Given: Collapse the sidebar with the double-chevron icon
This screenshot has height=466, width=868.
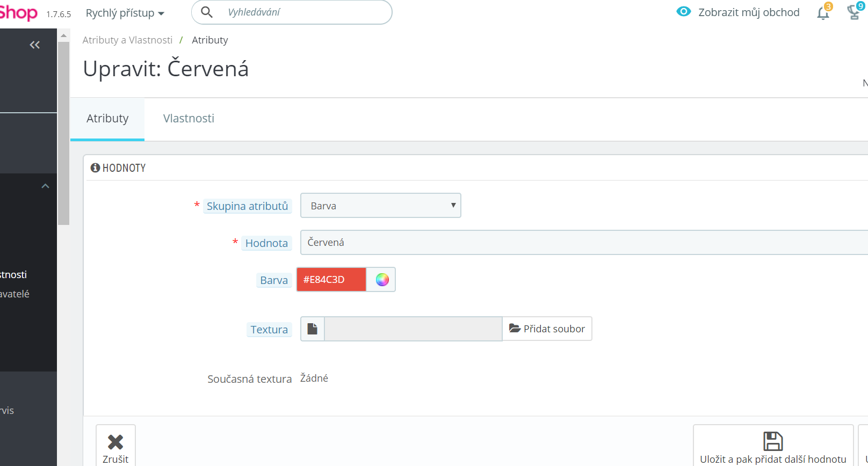Looking at the screenshot, I should 35,45.
